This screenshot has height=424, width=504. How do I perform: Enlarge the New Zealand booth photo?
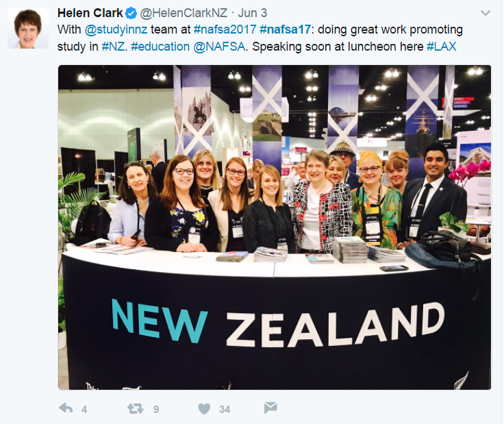coord(275,227)
